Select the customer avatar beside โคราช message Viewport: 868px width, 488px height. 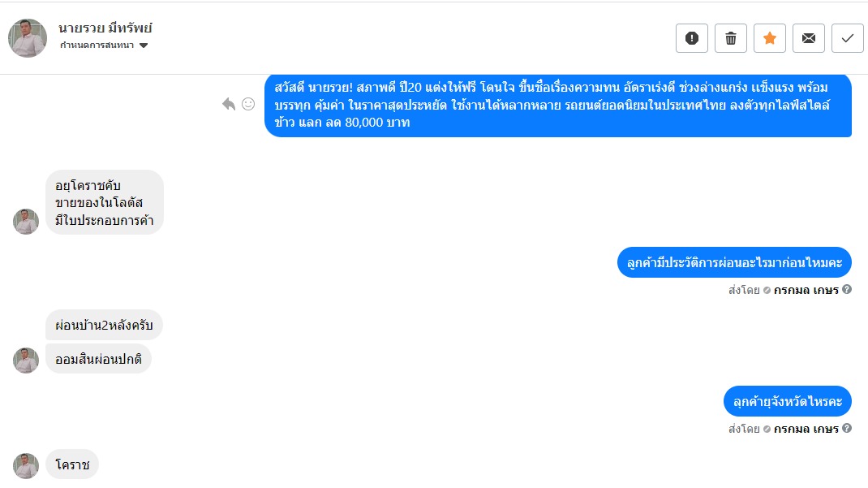pyautogui.click(x=26, y=466)
